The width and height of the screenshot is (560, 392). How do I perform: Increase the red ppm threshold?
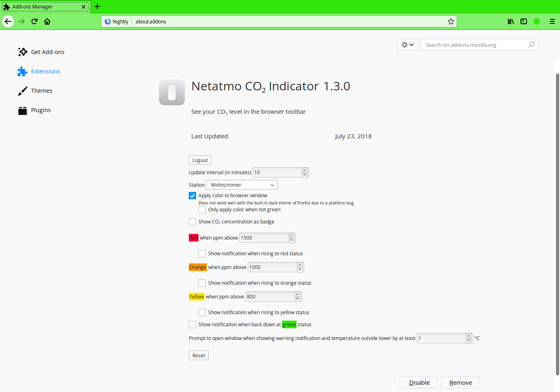coord(291,236)
